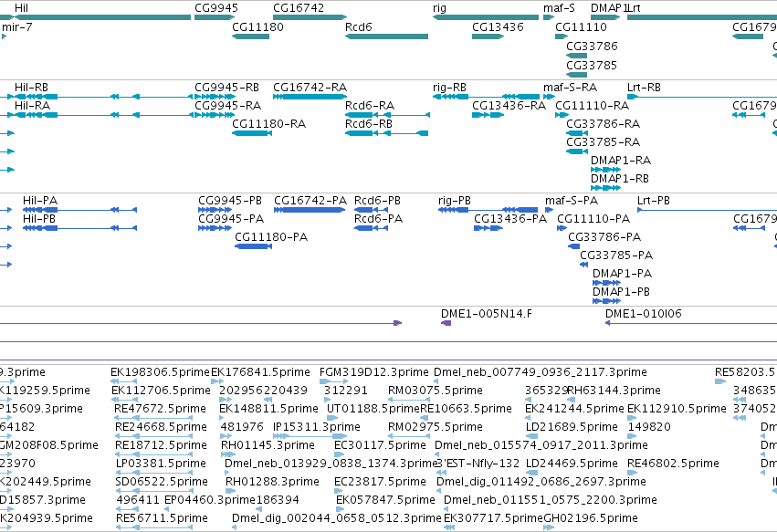Select the Rcd6 gene feature
This screenshot has height=532, width=777.
pos(386,37)
